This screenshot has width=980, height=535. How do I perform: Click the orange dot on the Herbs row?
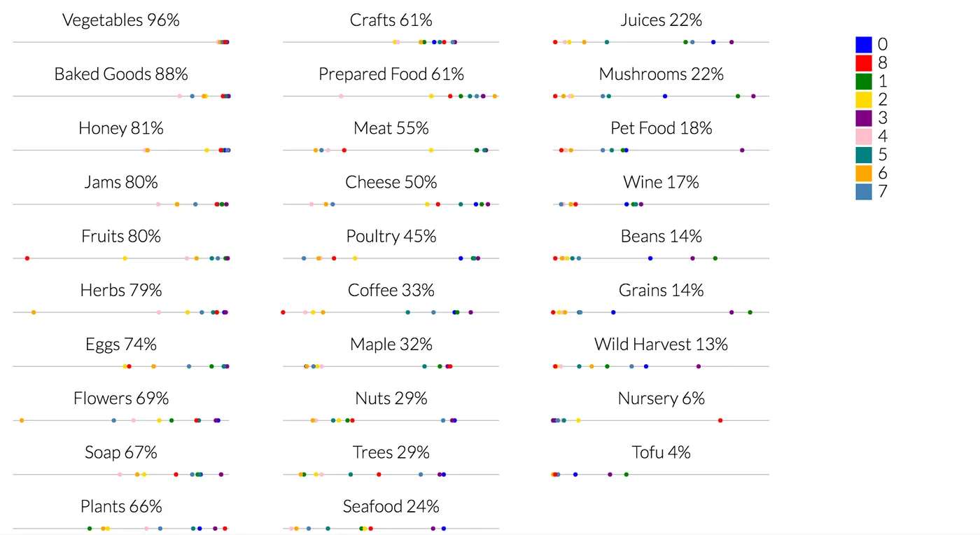(x=34, y=312)
